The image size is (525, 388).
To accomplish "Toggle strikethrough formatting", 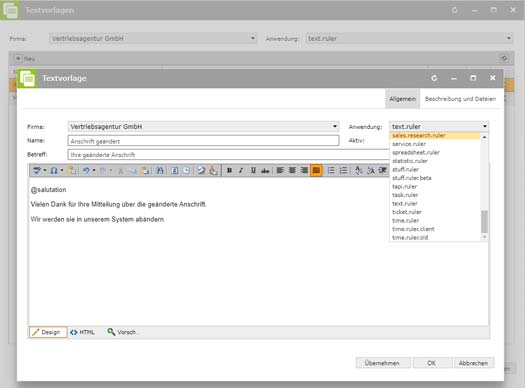I will (x=265, y=170).
